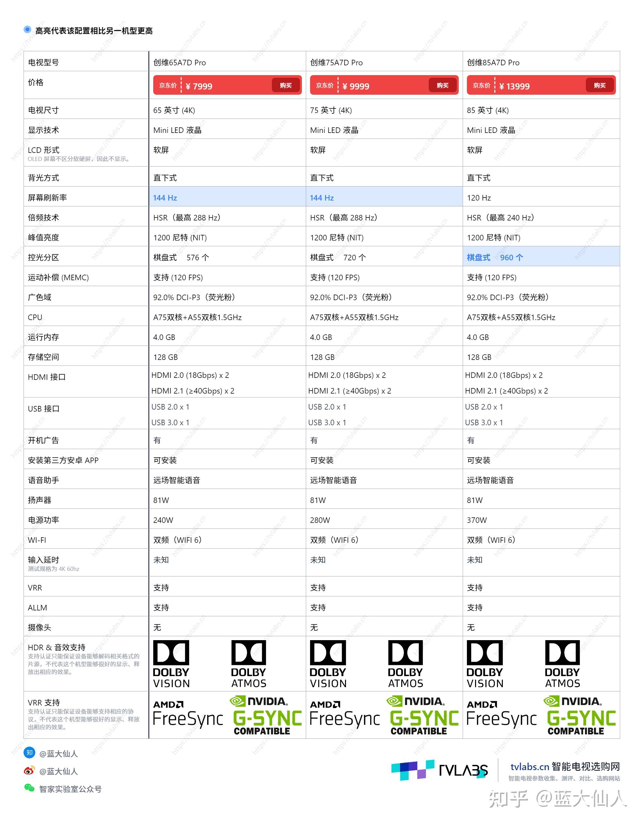Screen dimensions: 644x825
Task: Click the blue highlight legend dot
Action: click(27, 29)
